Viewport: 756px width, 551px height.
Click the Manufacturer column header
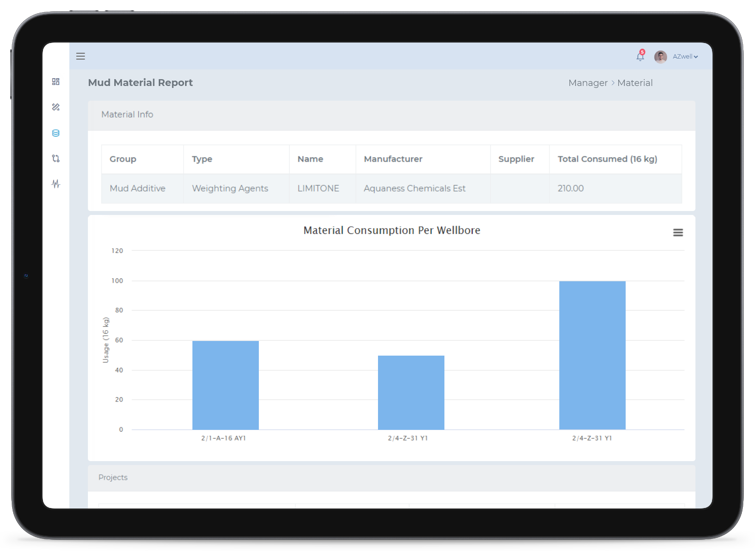[393, 159]
